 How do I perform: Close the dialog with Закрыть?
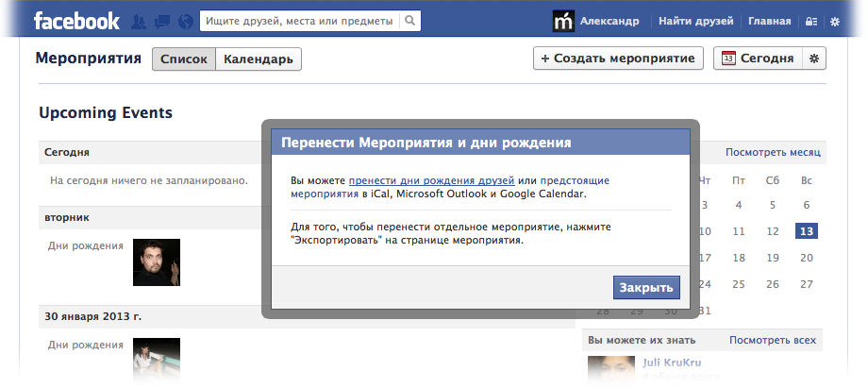tap(646, 287)
